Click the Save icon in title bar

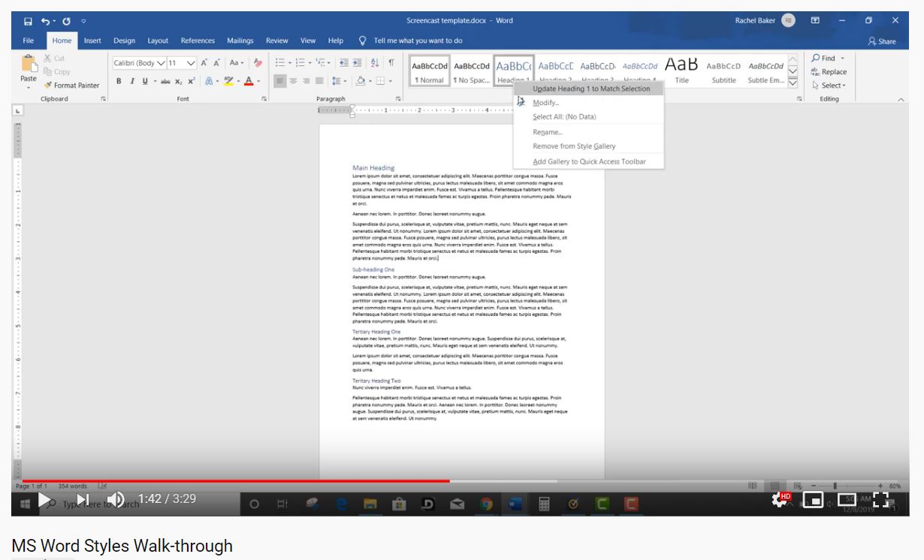pyautogui.click(x=28, y=20)
